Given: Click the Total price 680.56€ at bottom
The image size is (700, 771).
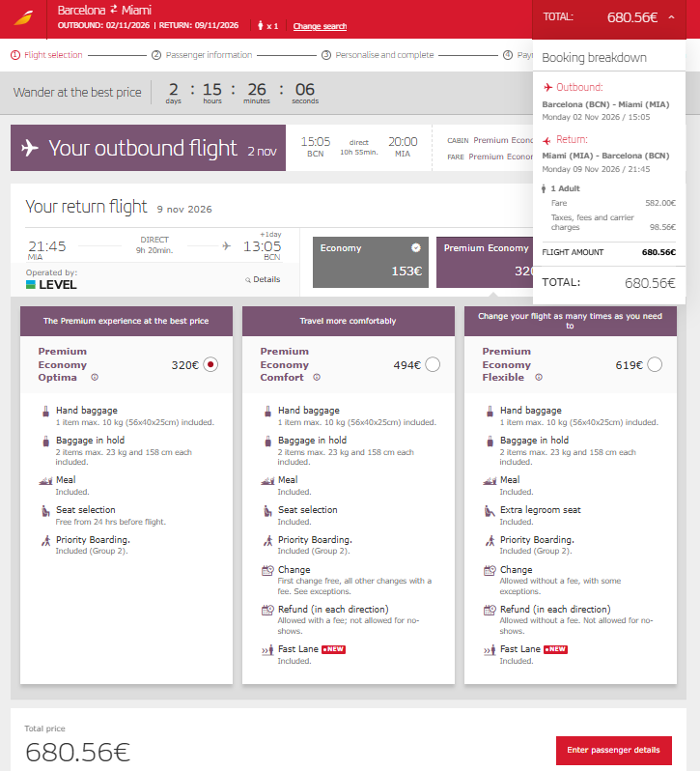Looking at the screenshot, I should pyautogui.click(x=77, y=753).
